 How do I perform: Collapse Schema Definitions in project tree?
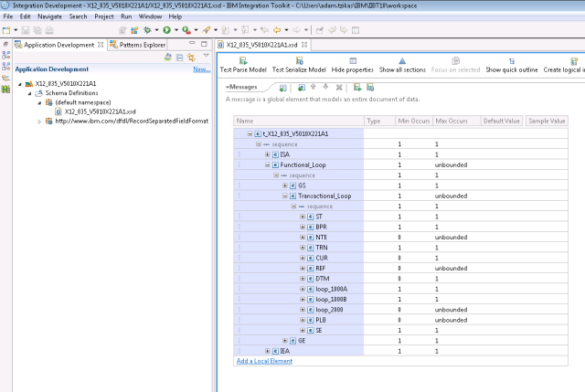(29, 93)
